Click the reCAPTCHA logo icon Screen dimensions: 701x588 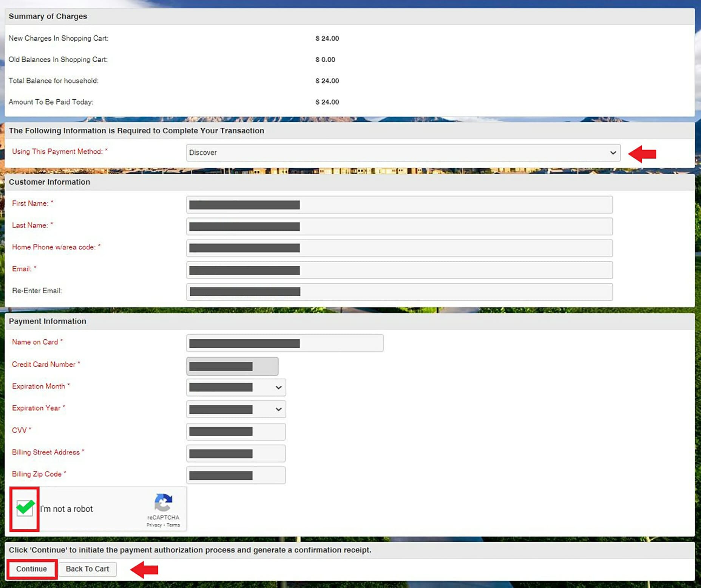pyautogui.click(x=163, y=502)
